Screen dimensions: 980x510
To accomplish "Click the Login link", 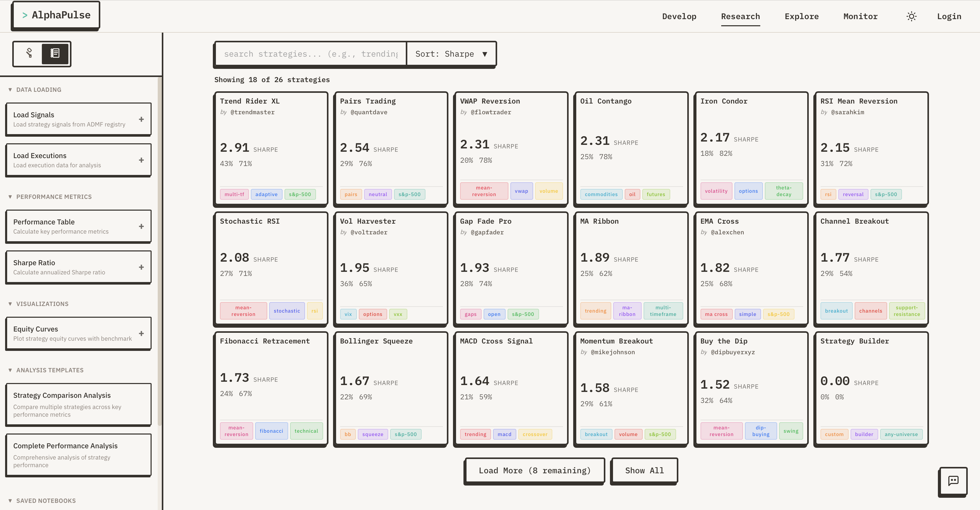I will (x=949, y=16).
